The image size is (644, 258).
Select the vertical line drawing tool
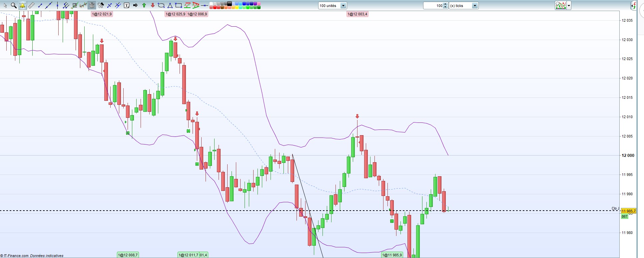(57, 5)
